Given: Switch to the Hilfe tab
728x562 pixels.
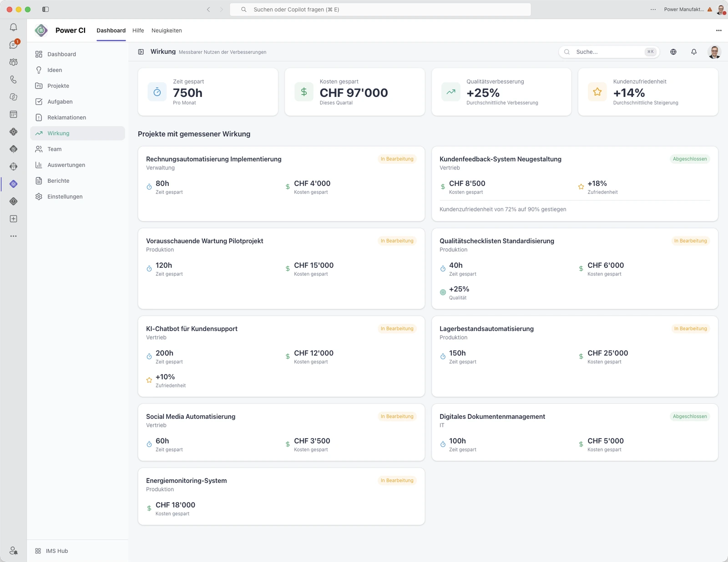Looking at the screenshot, I should click(x=138, y=30).
